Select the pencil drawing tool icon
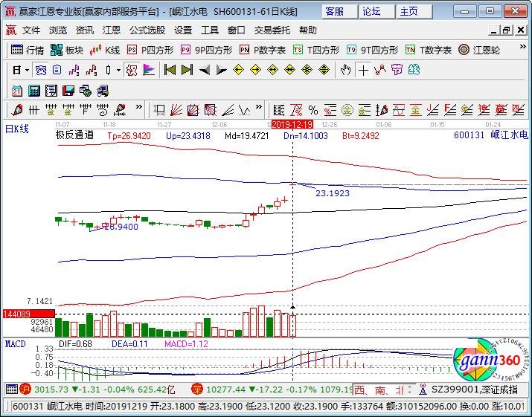This screenshot has width=532, height=417. 17,110
